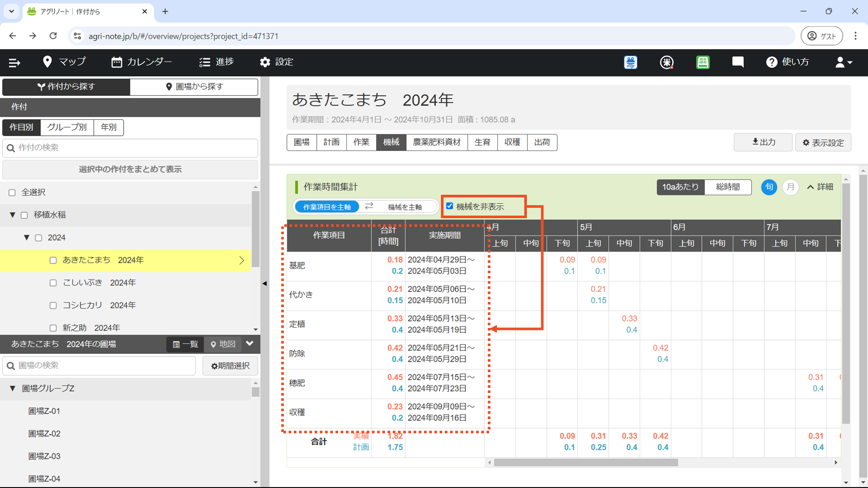Select the グループ別 grouping tab
Viewport: 868px width, 488px height.
pos(67,127)
